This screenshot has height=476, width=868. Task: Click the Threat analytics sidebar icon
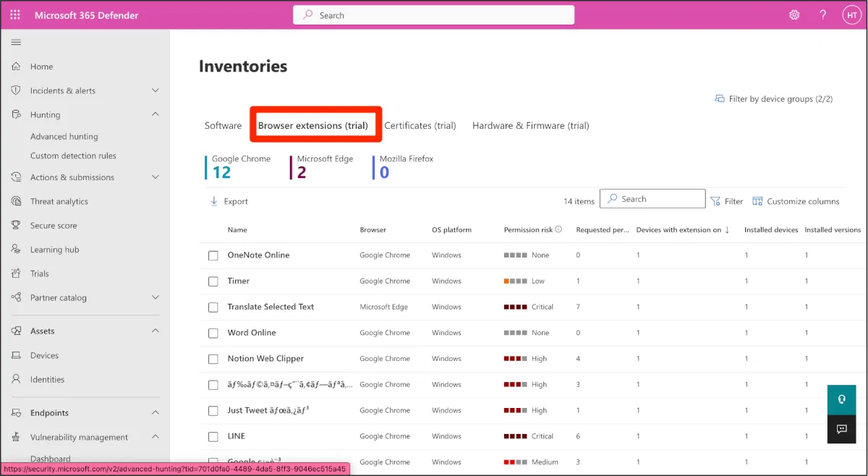click(16, 202)
